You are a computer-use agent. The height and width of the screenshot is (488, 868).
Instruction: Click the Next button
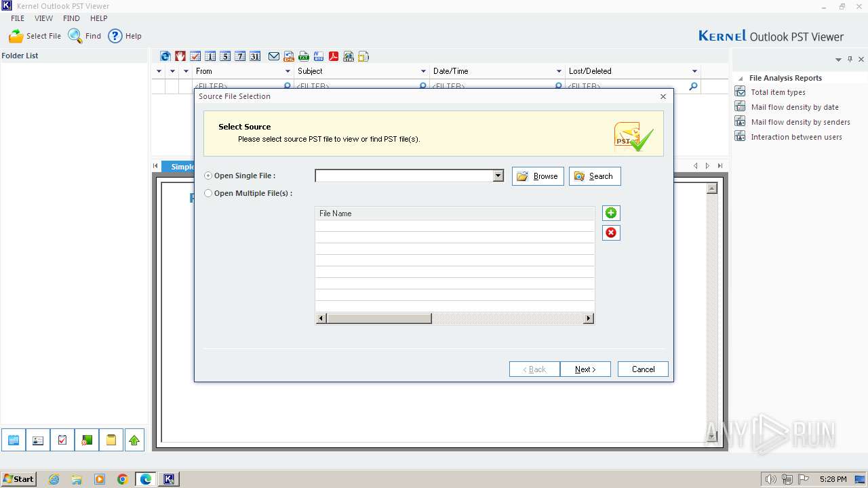[x=585, y=369]
